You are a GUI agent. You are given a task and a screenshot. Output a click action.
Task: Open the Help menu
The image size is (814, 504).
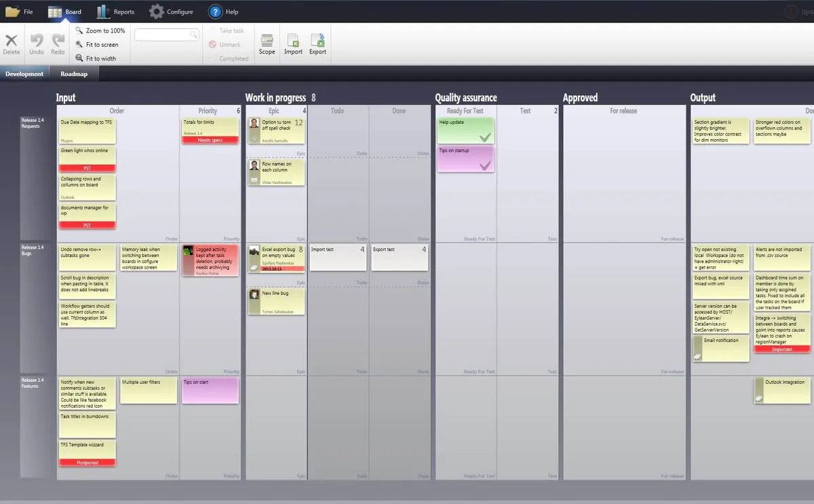tap(223, 12)
